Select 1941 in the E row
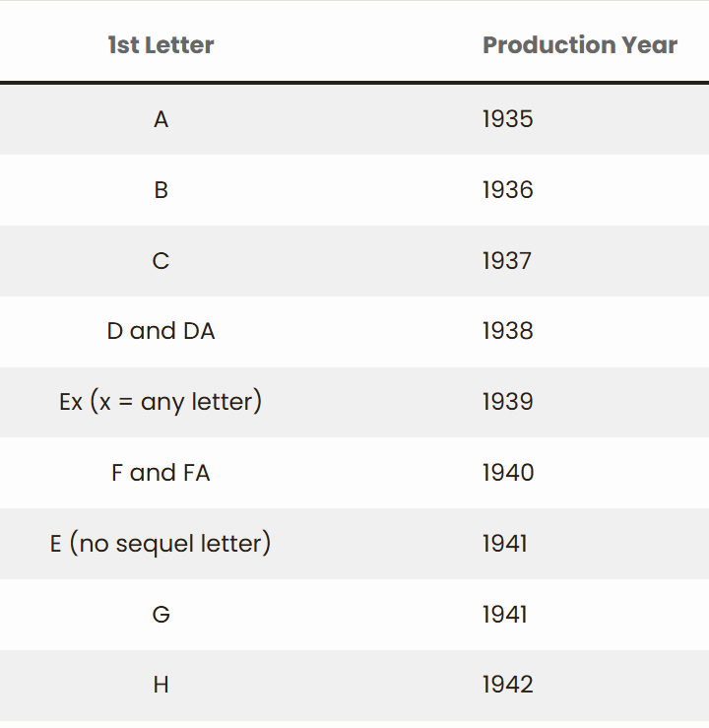This screenshot has height=728, width=709. 505,544
